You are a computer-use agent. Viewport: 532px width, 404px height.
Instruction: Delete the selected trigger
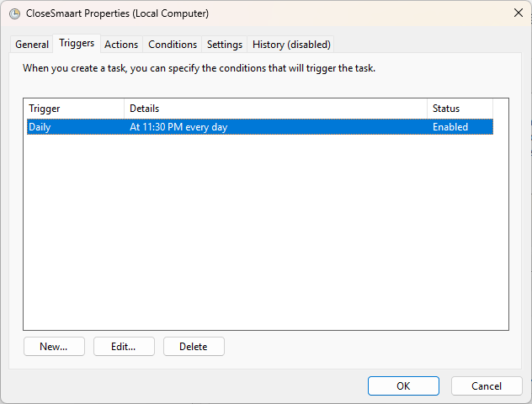click(x=194, y=346)
